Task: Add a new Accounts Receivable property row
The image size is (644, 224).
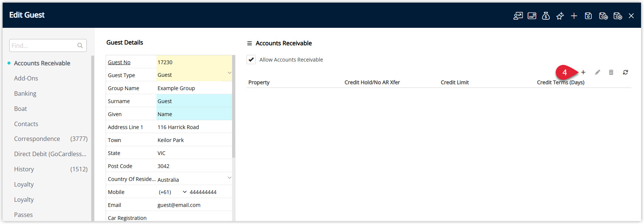Action: pos(583,72)
